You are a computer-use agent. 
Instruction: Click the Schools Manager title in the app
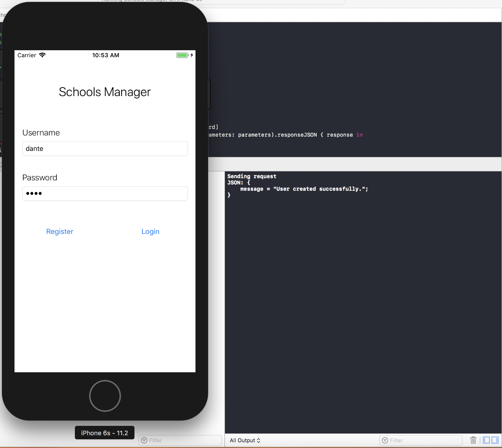(105, 92)
